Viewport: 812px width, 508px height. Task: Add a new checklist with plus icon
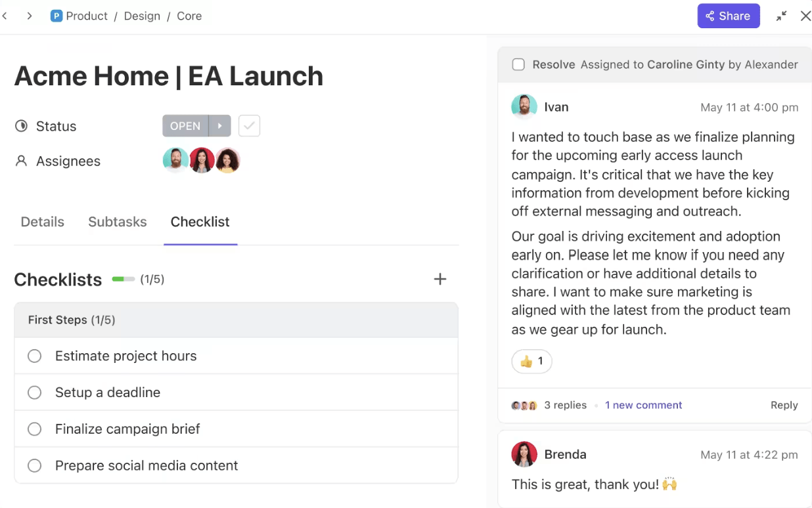pos(440,279)
